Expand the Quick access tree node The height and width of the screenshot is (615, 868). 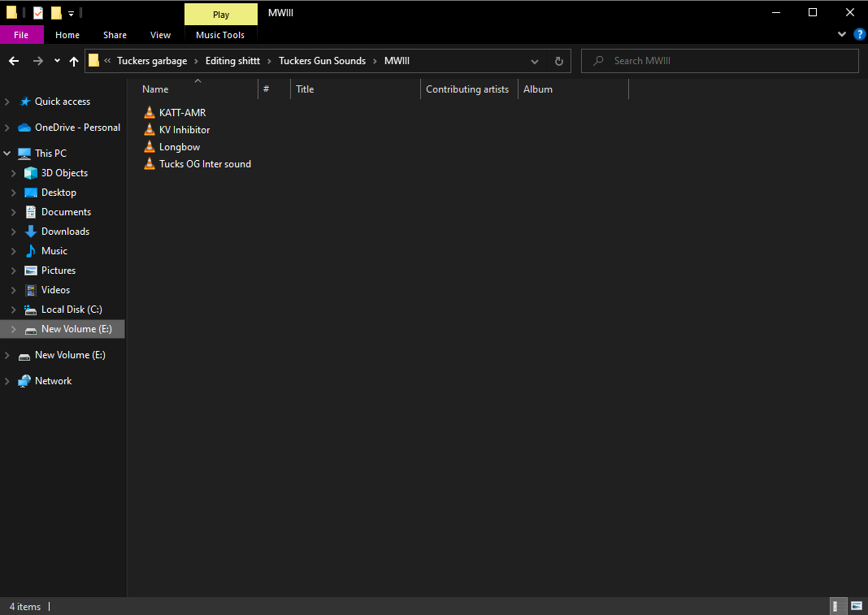click(x=7, y=102)
